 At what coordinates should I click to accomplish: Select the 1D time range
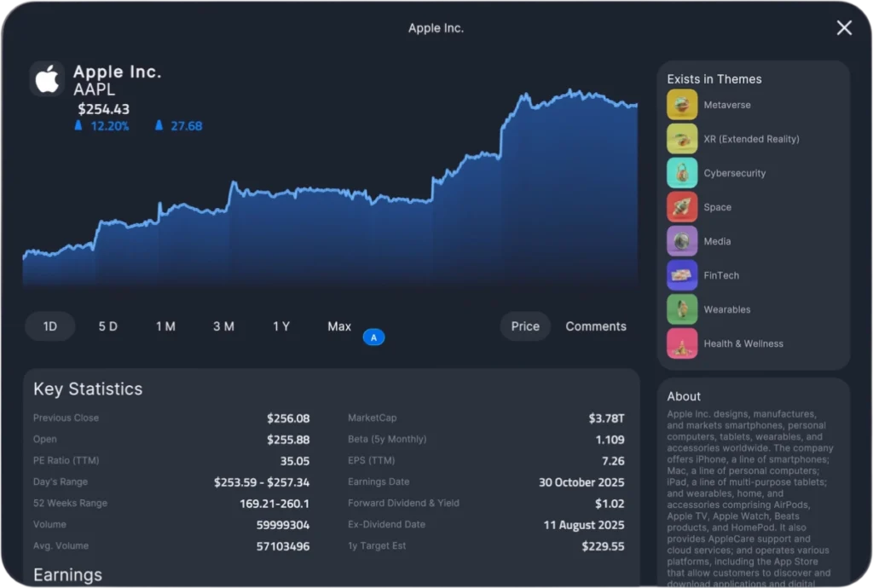tap(50, 326)
